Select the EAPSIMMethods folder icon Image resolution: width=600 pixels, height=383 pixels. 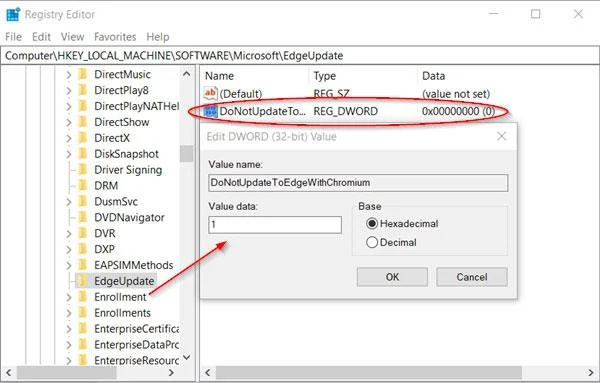pos(83,265)
